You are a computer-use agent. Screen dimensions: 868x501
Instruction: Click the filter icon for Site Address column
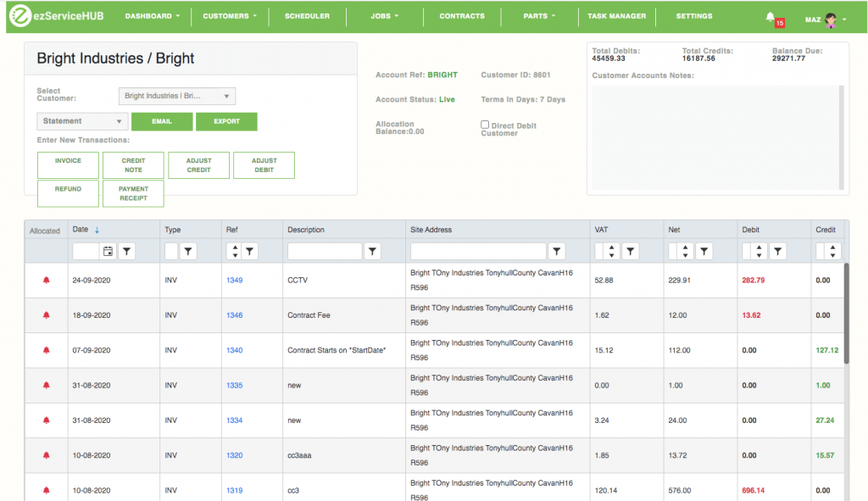(x=556, y=252)
